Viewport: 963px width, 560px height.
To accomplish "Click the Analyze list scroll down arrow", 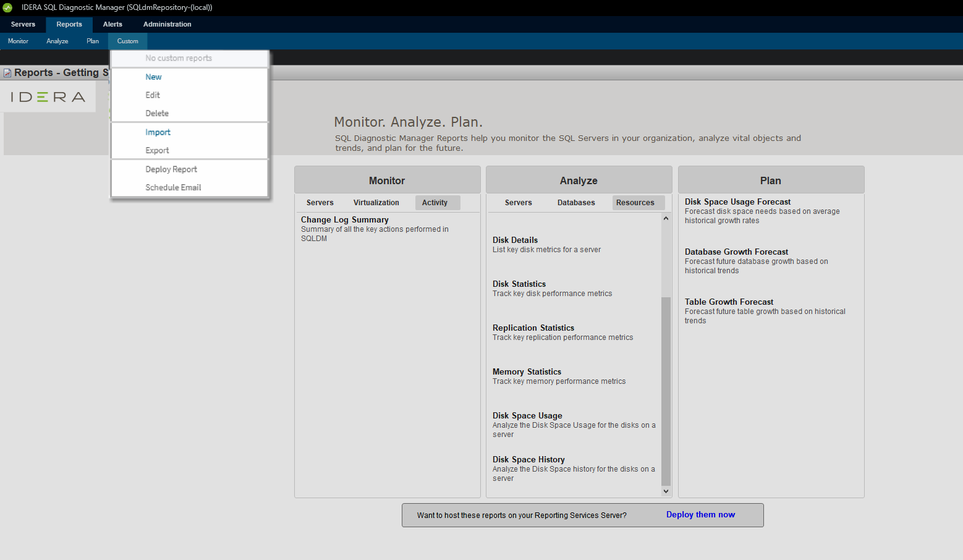I will click(x=666, y=491).
